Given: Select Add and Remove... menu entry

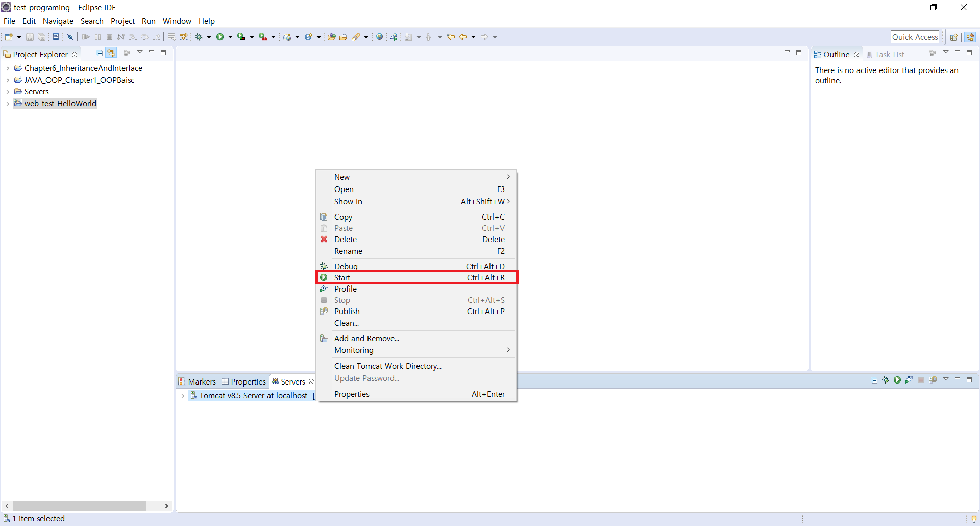Looking at the screenshot, I should (417, 339).
